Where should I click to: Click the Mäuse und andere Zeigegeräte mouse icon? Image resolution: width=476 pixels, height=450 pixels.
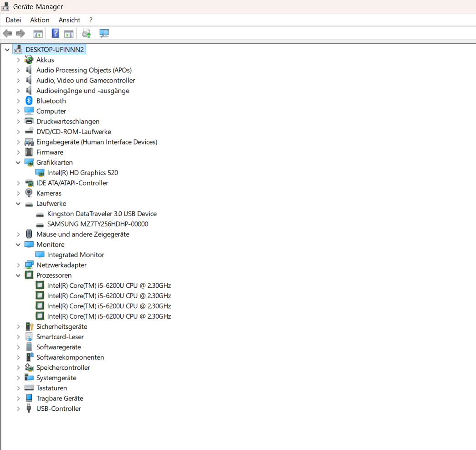click(29, 233)
